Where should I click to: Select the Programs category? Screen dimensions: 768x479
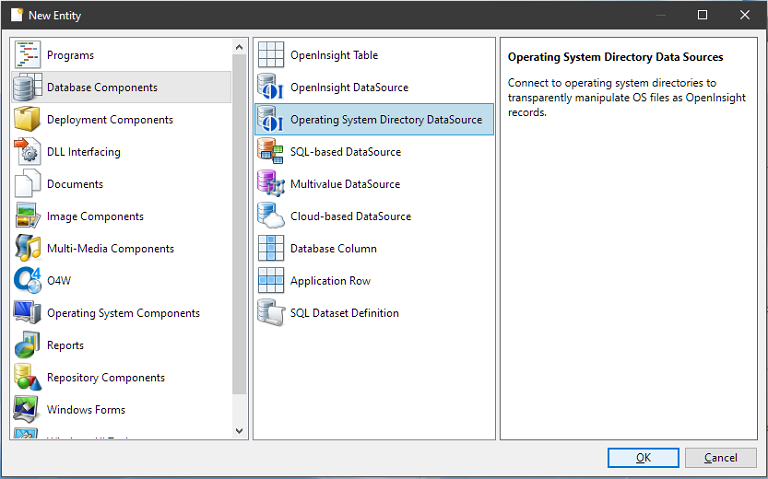71,55
